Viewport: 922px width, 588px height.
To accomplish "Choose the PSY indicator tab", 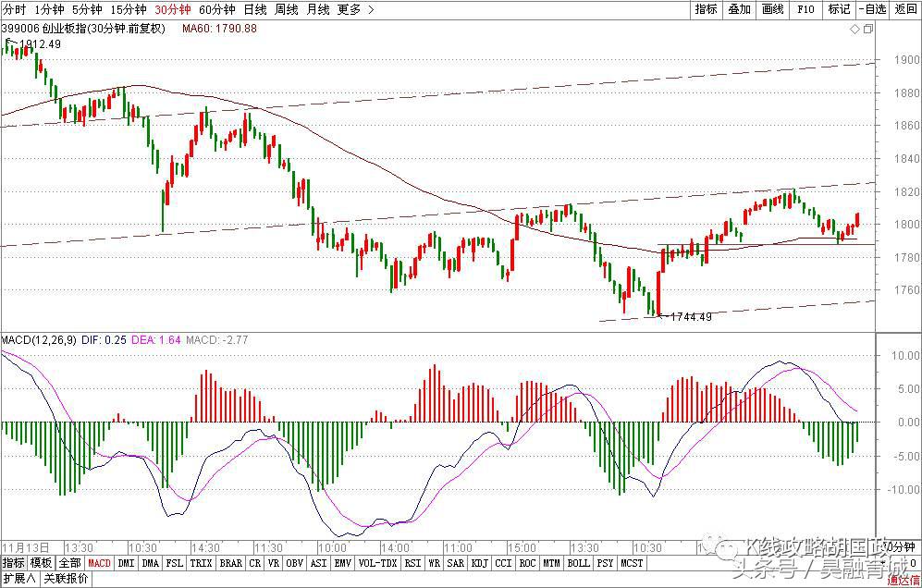I will (605, 563).
